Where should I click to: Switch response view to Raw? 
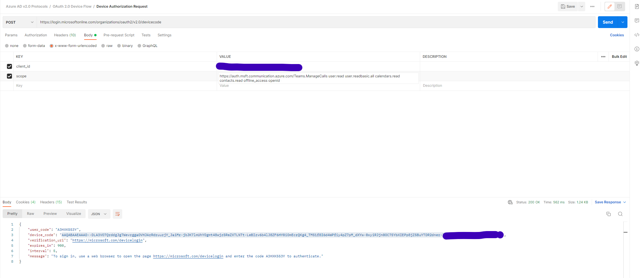(x=30, y=214)
